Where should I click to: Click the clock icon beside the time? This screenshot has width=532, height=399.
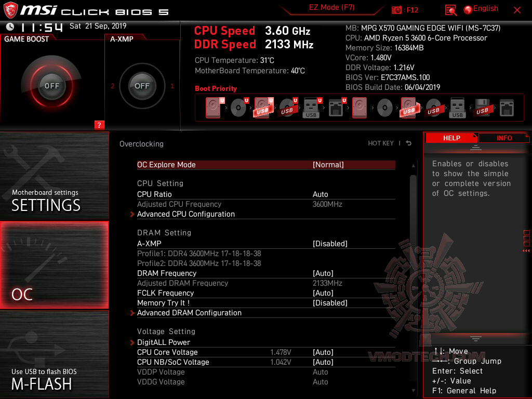pyautogui.click(x=10, y=26)
